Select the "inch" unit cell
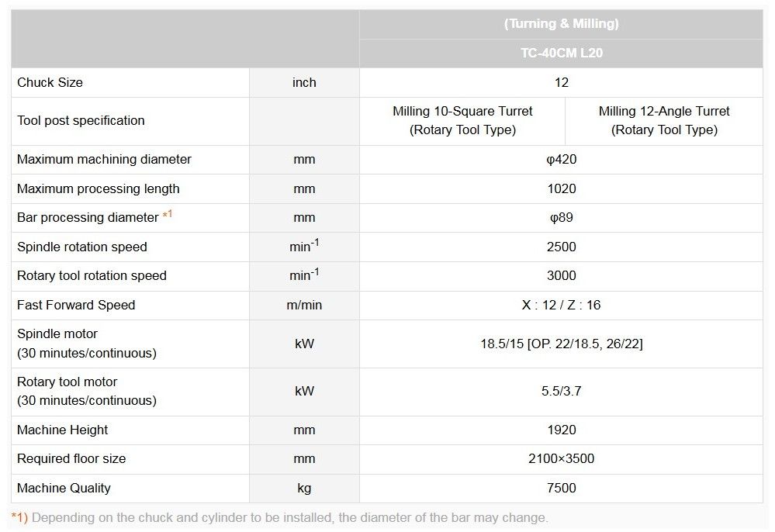 (304, 82)
